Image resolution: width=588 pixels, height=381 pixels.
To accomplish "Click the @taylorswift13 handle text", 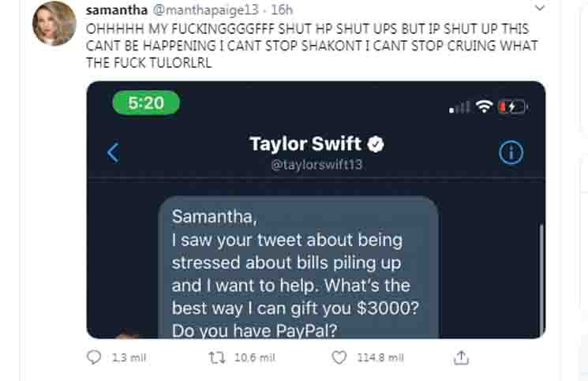I will point(316,164).
